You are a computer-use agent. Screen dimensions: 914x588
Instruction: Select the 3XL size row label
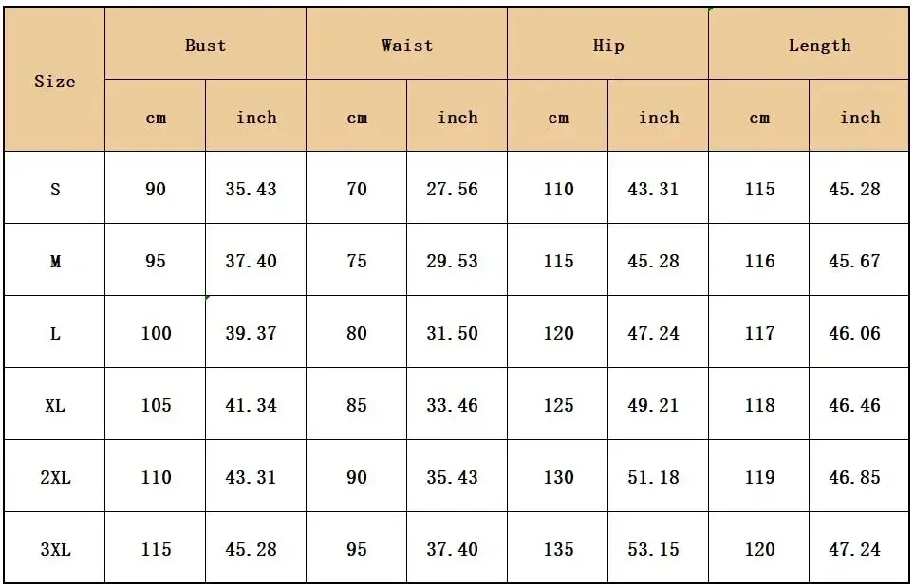[54, 548]
